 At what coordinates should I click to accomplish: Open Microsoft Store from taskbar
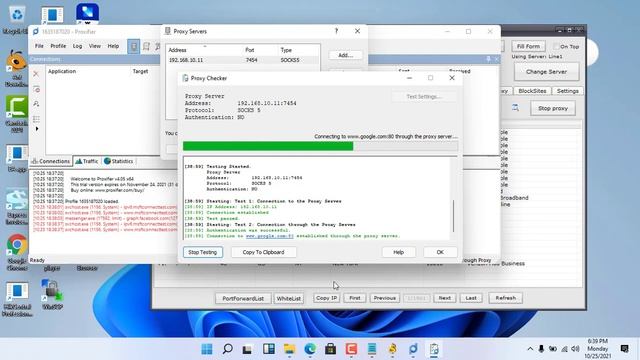click(x=331, y=349)
